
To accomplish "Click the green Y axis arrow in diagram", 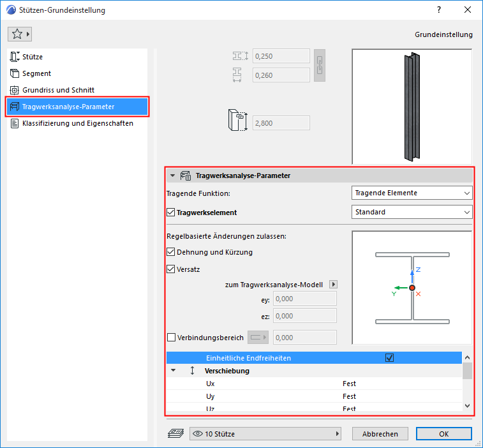I will click(x=401, y=288).
